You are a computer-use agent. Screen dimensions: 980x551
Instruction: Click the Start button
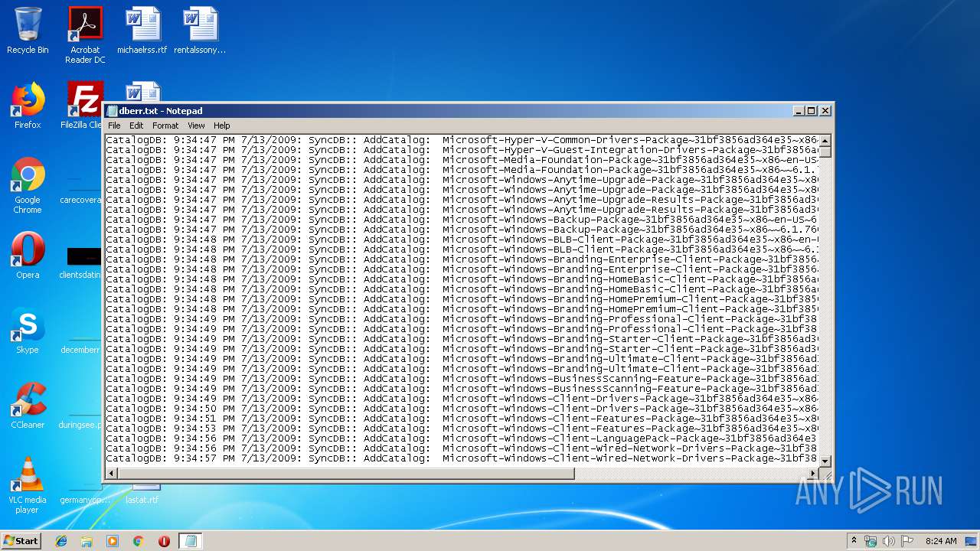pos(21,541)
